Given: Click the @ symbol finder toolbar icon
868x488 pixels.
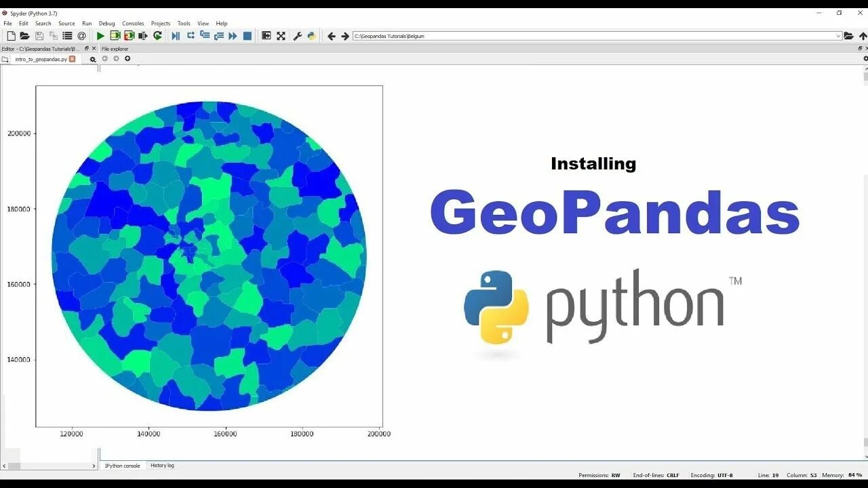Looking at the screenshot, I should (x=81, y=36).
